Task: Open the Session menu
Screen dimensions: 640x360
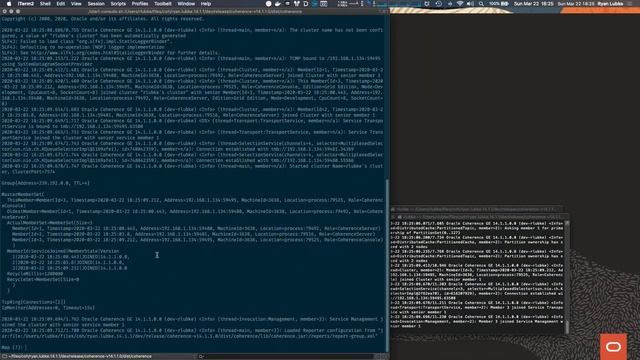Action: point(96,4)
